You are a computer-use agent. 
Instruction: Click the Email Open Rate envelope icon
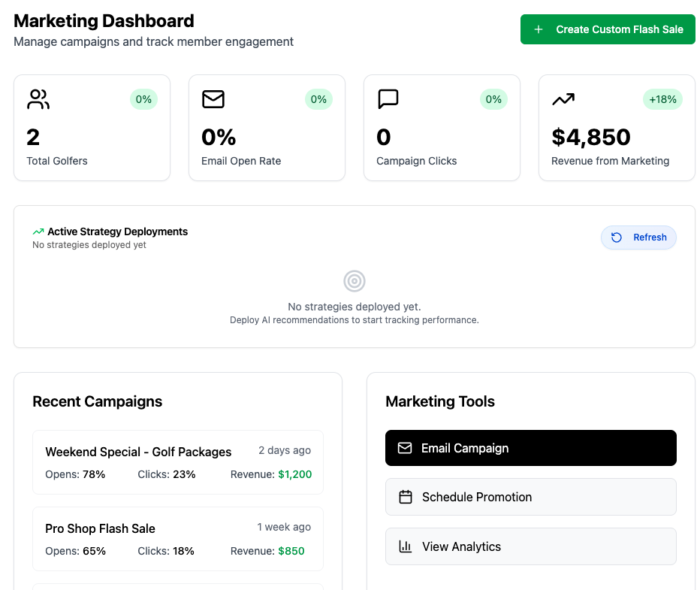[x=213, y=98]
